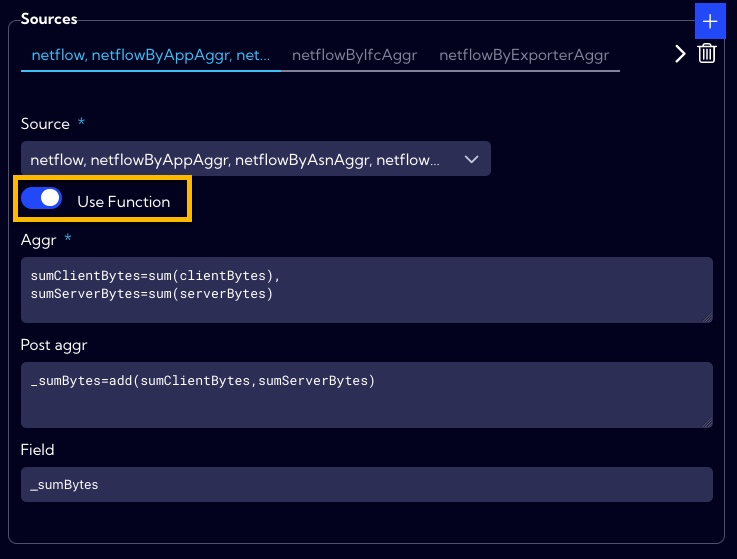The height and width of the screenshot is (559, 737).
Task: Toggle the Use Function switch
Action: 41,198
